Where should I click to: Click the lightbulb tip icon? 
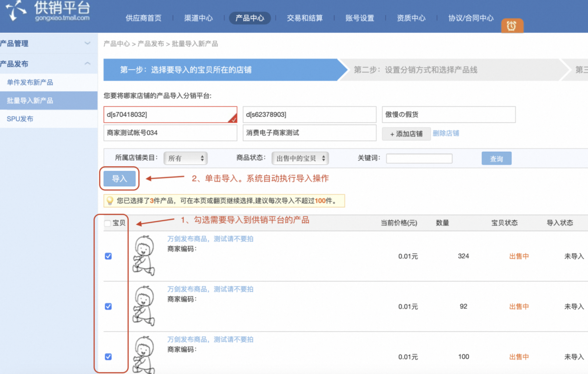[110, 201]
